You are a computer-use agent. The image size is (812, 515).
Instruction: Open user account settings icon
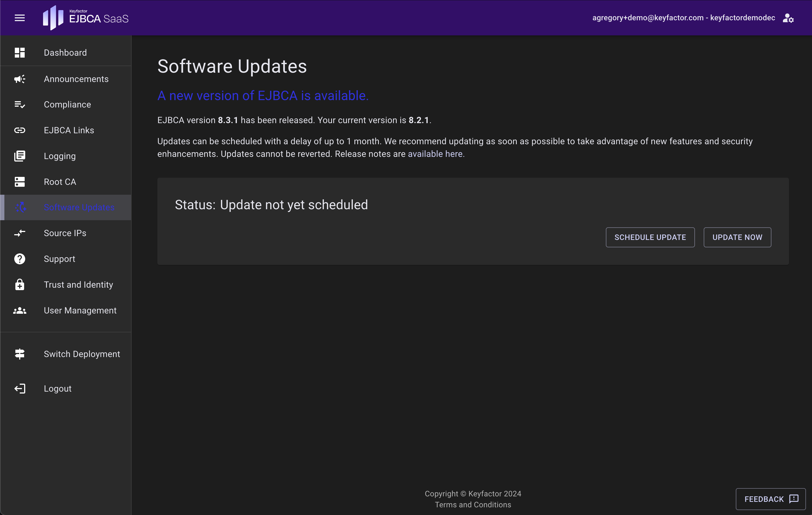click(788, 18)
